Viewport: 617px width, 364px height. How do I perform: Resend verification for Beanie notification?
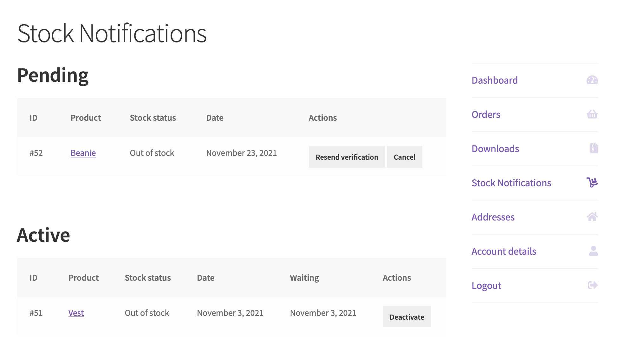tap(347, 157)
